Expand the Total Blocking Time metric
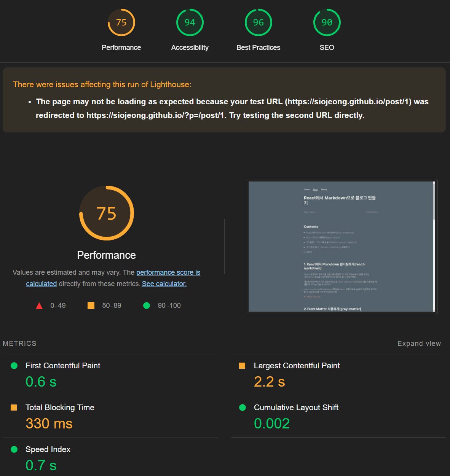Screen dimensions: 450x476 [x=60, y=408]
